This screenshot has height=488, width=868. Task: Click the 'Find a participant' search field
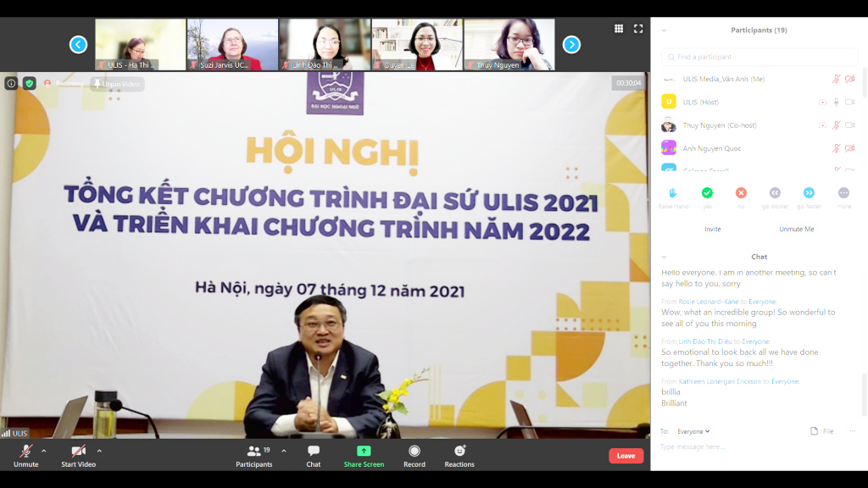click(x=759, y=57)
